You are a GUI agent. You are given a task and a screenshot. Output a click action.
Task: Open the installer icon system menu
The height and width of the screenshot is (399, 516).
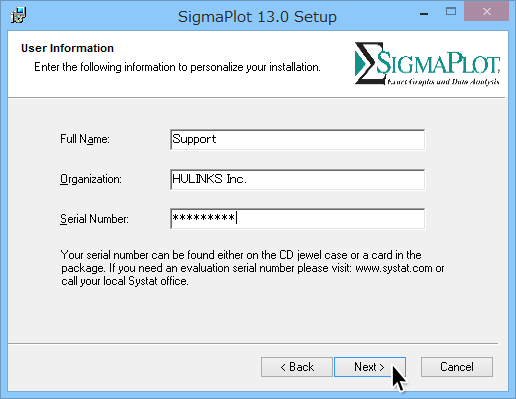point(18,15)
